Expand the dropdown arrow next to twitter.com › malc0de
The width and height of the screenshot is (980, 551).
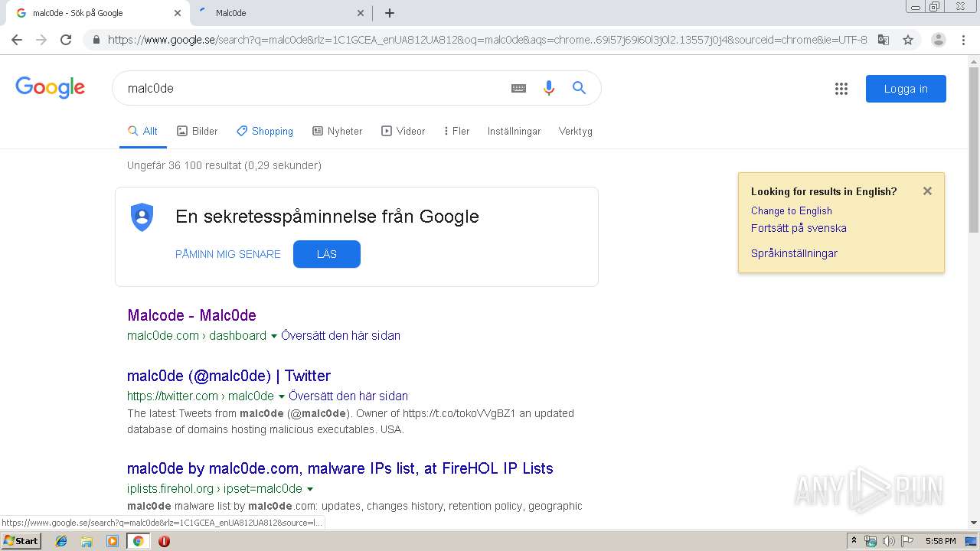[x=282, y=396]
